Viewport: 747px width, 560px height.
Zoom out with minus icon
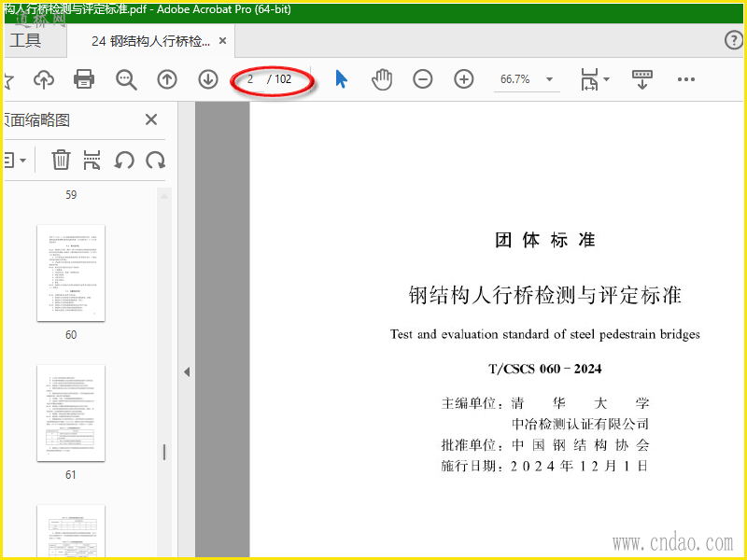423,79
